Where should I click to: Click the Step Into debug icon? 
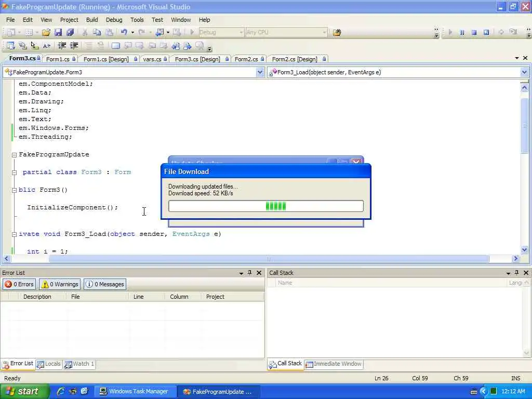point(514,32)
